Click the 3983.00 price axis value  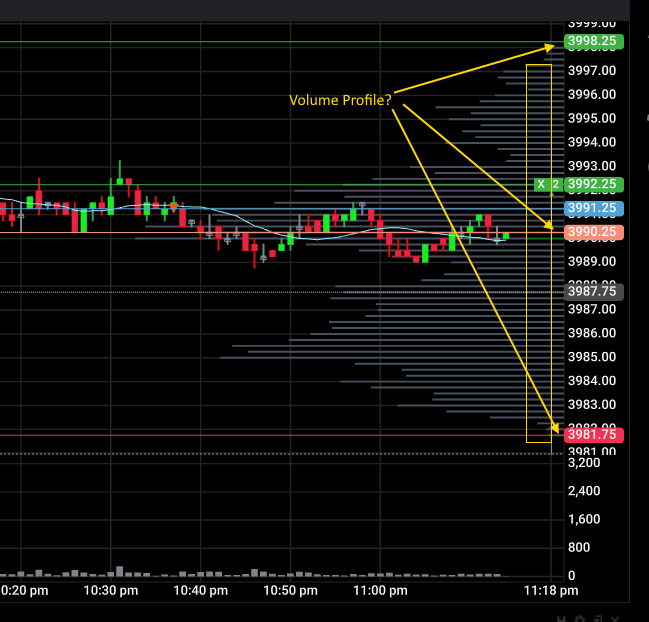(592, 404)
